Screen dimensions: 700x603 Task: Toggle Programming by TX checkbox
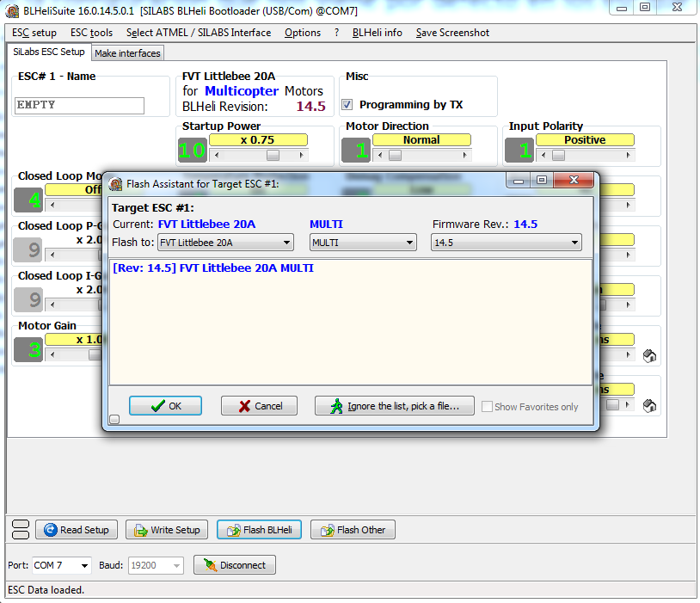[347, 105]
